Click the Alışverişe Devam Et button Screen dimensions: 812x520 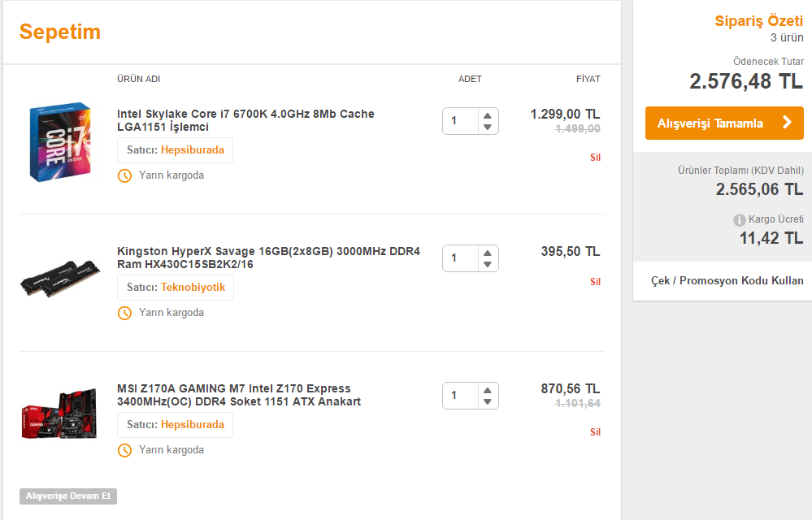68,496
